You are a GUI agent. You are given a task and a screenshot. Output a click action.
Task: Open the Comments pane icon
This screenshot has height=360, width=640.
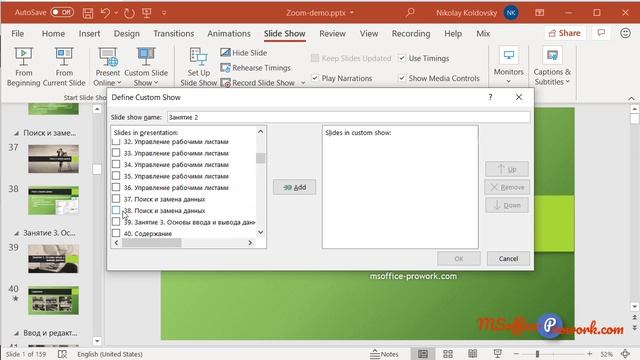(x=601, y=33)
